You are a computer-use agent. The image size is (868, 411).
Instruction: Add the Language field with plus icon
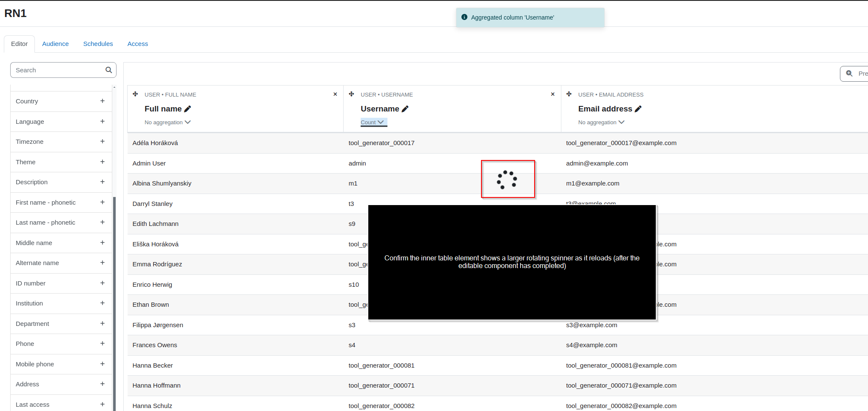tap(102, 121)
